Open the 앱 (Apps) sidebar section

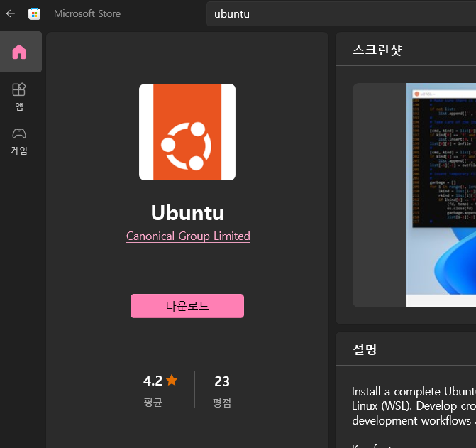pyautogui.click(x=19, y=97)
